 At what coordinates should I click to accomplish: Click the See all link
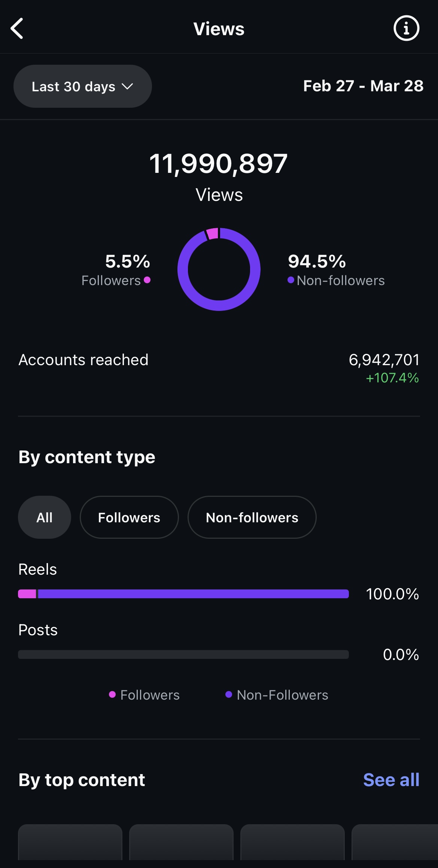click(391, 780)
